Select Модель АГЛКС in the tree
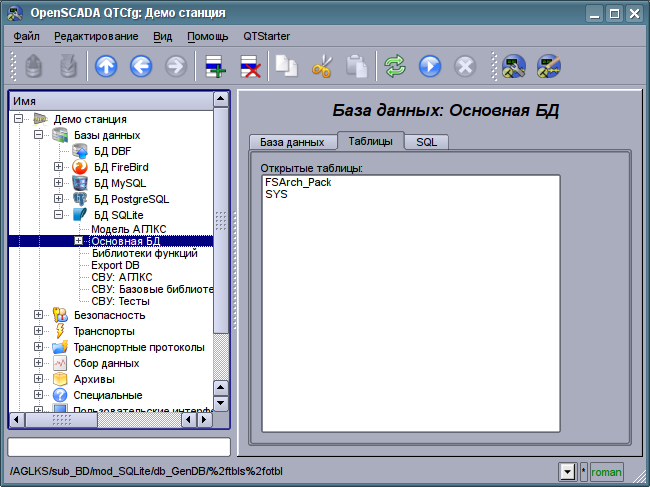Viewport: 650px width, 487px height. click(x=129, y=229)
